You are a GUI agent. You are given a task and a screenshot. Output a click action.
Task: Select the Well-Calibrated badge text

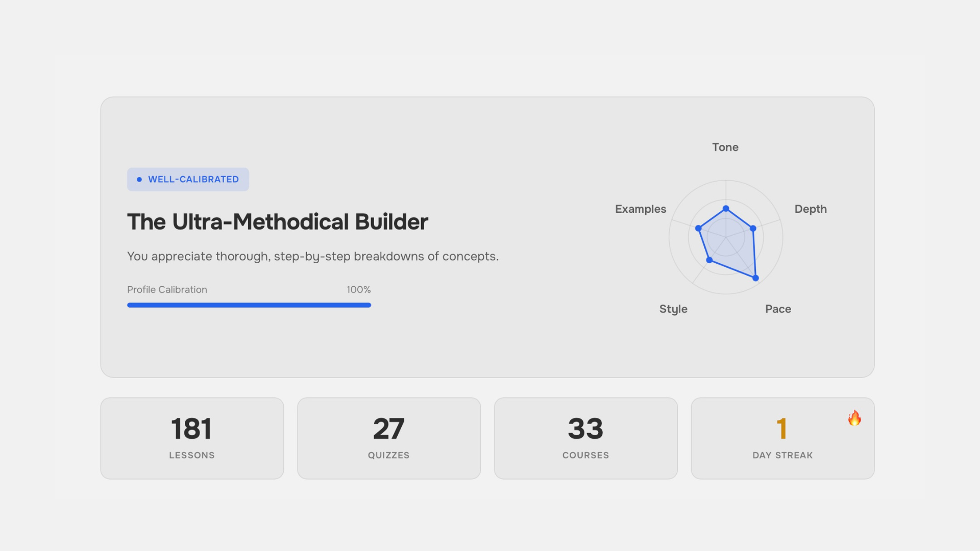click(x=193, y=180)
